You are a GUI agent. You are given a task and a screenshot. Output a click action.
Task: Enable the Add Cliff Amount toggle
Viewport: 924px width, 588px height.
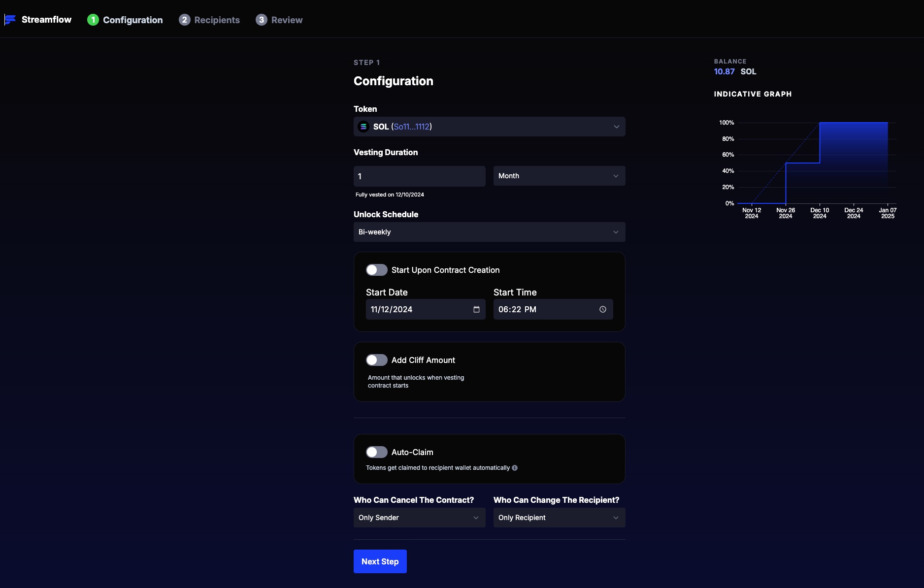[x=376, y=360]
